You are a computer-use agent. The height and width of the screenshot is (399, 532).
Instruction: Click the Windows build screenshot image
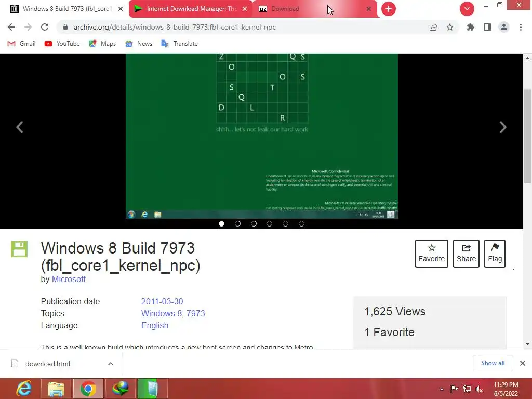262,136
